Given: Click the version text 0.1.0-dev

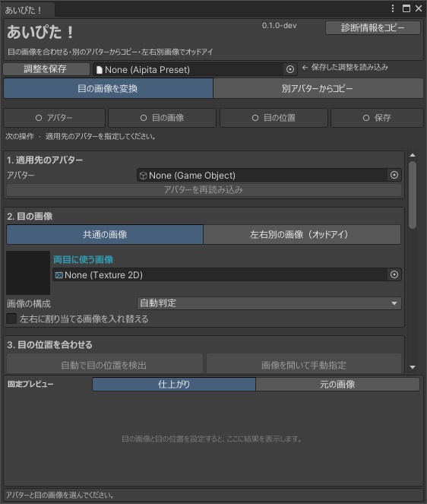Looking at the screenshot, I should (279, 26).
